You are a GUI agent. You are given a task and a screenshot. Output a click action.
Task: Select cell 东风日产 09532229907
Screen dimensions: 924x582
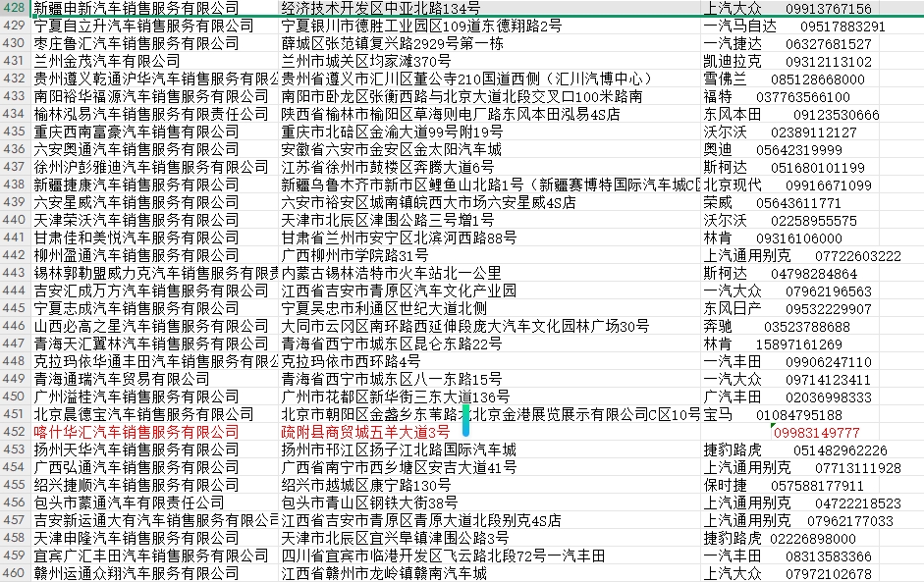[788, 309]
